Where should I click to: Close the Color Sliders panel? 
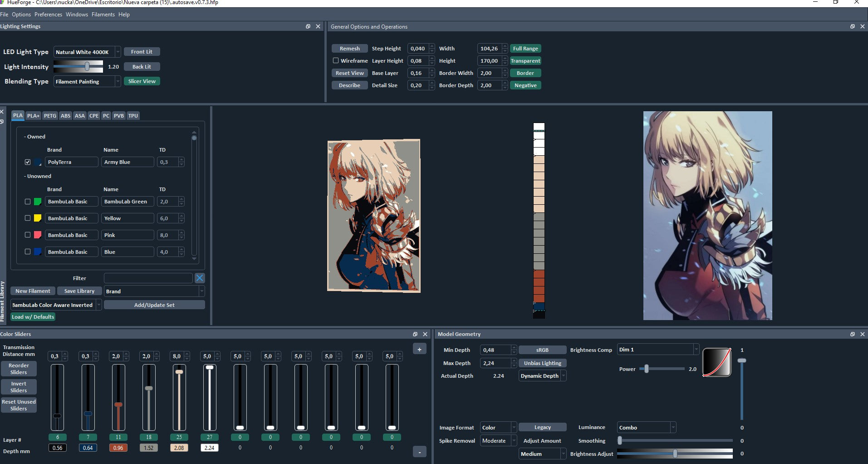click(425, 334)
